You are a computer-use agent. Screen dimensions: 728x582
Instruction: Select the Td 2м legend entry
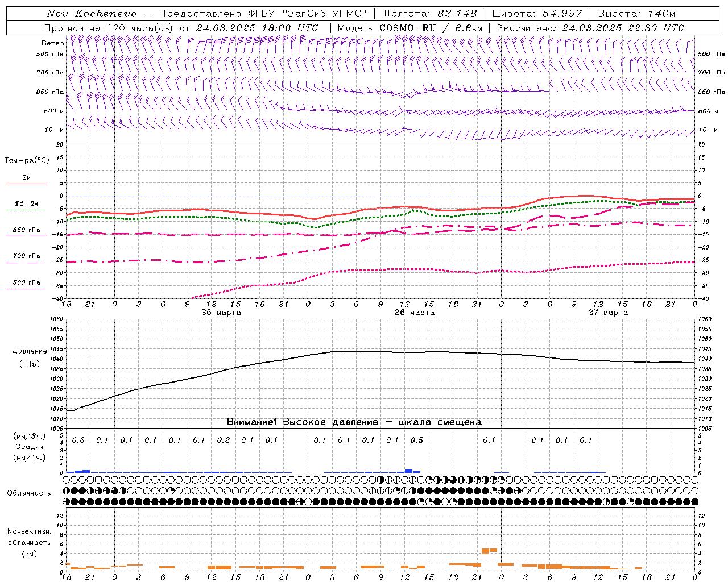pyautogui.click(x=26, y=203)
